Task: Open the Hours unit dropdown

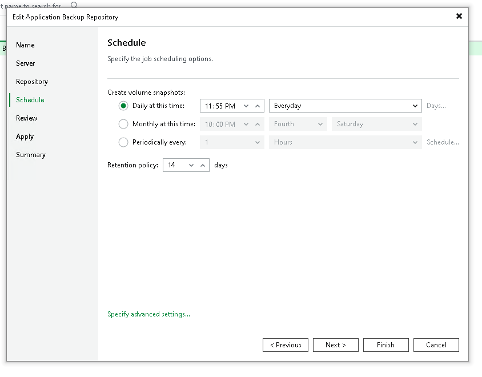Action: coord(345,142)
